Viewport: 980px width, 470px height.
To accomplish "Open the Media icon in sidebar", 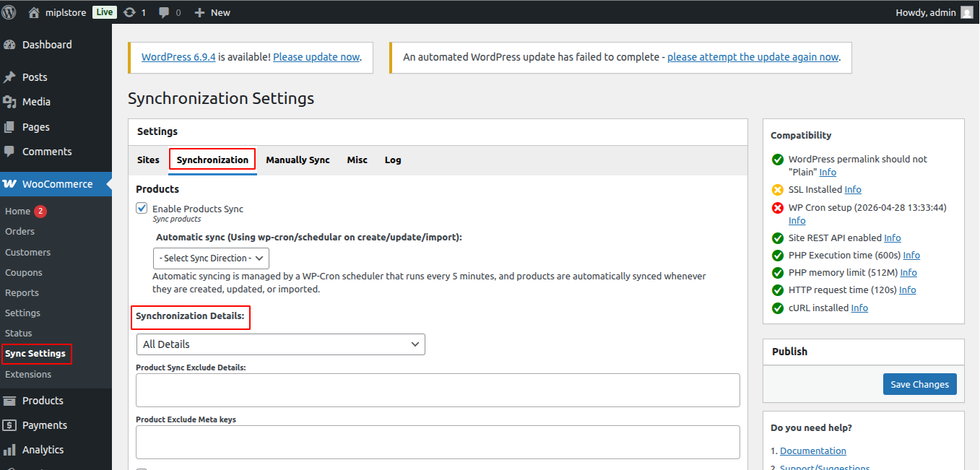I will tap(9, 102).
